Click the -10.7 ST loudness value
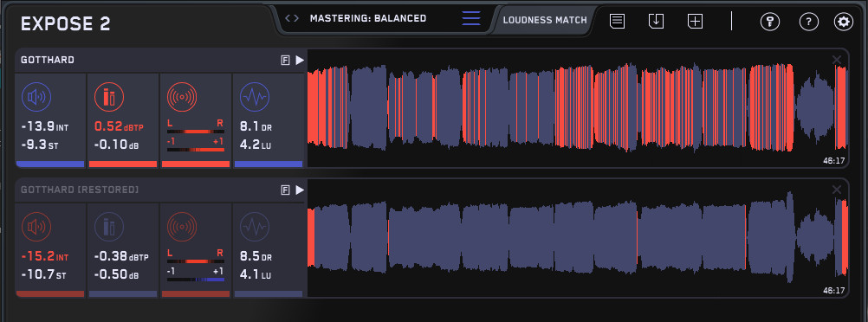868x322 pixels. click(43, 275)
